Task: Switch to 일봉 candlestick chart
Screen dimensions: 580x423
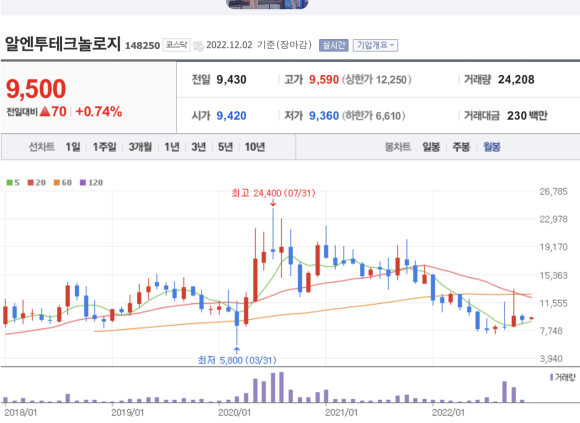Action: coord(431,147)
